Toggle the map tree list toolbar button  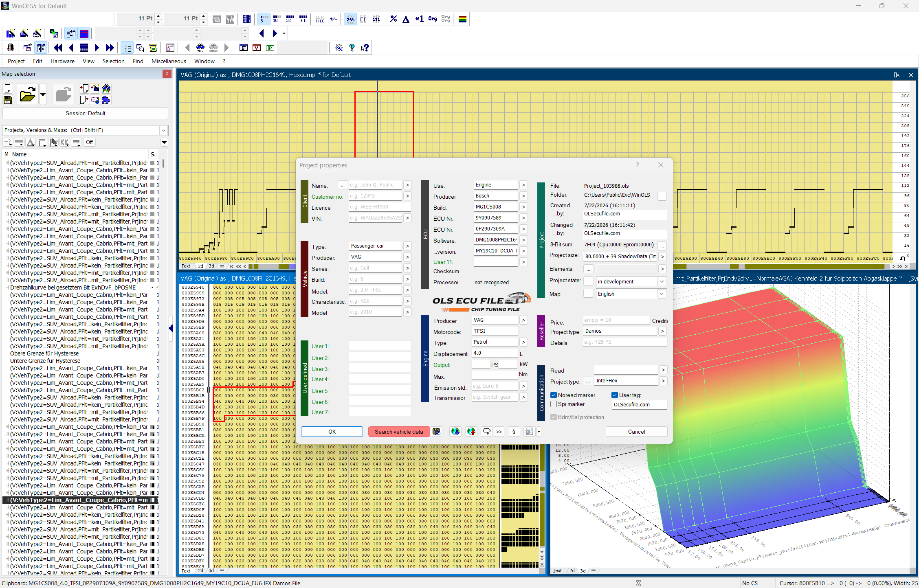click(127, 48)
